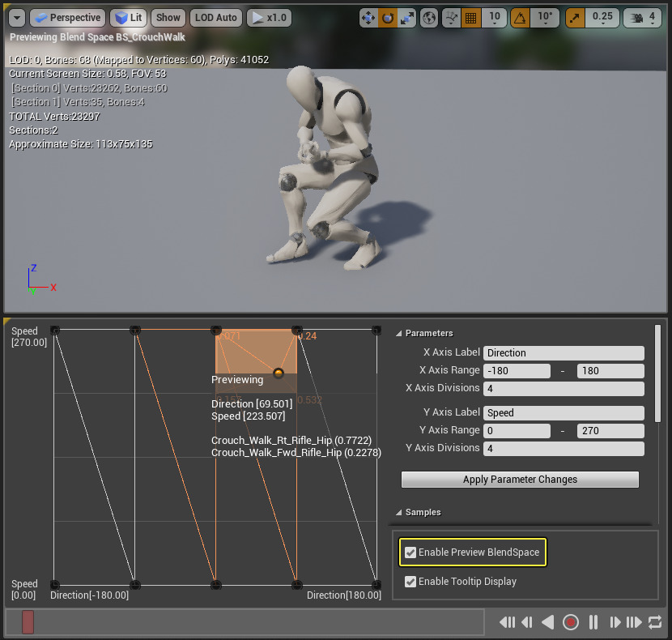Select the scale gizmo tool
672x640 pixels.
(x=407, y=18)
